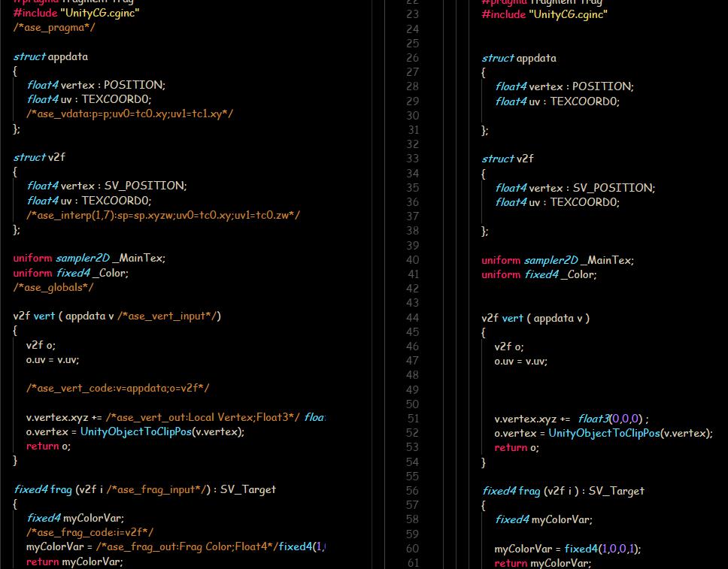Click 'float4 vertex : SV_POSITION;' in the left pane
The height and width of the screenshot is (569, 728).
pos(107,186)
